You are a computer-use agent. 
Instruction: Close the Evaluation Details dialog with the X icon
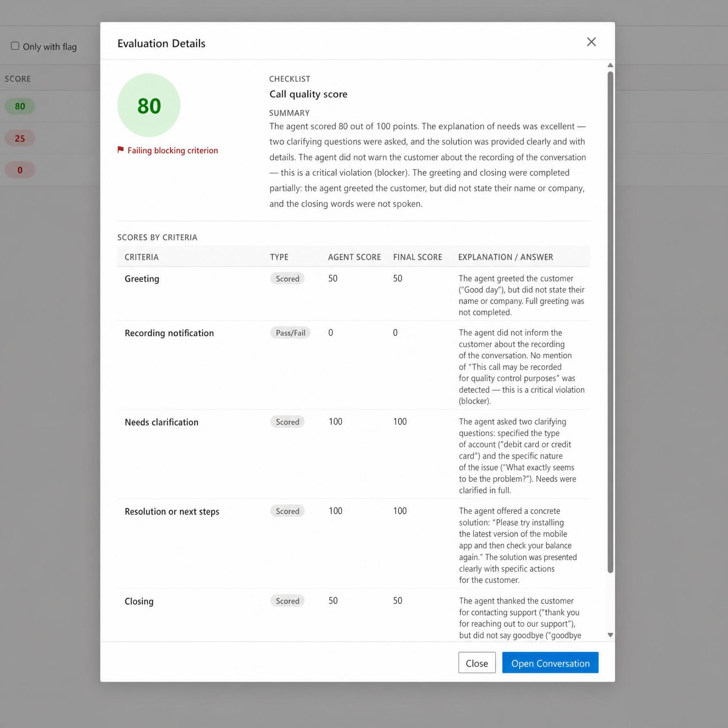coord(591,42)
